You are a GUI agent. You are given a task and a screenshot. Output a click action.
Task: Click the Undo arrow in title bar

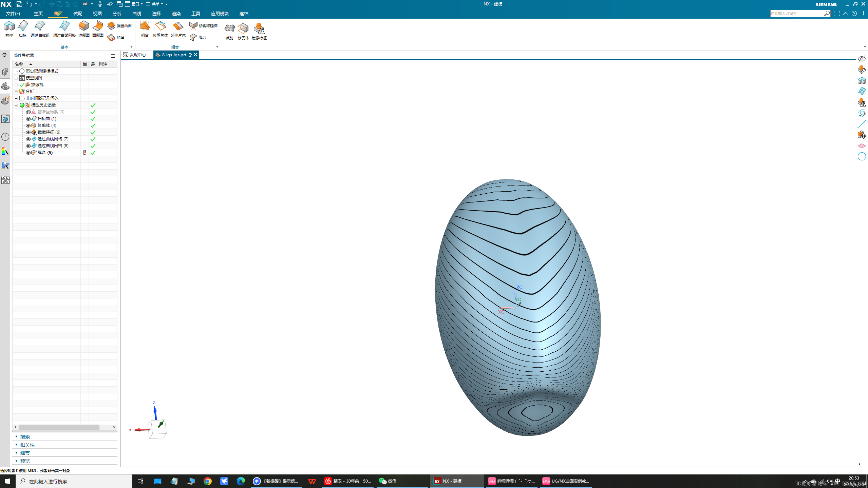point(29,4)
